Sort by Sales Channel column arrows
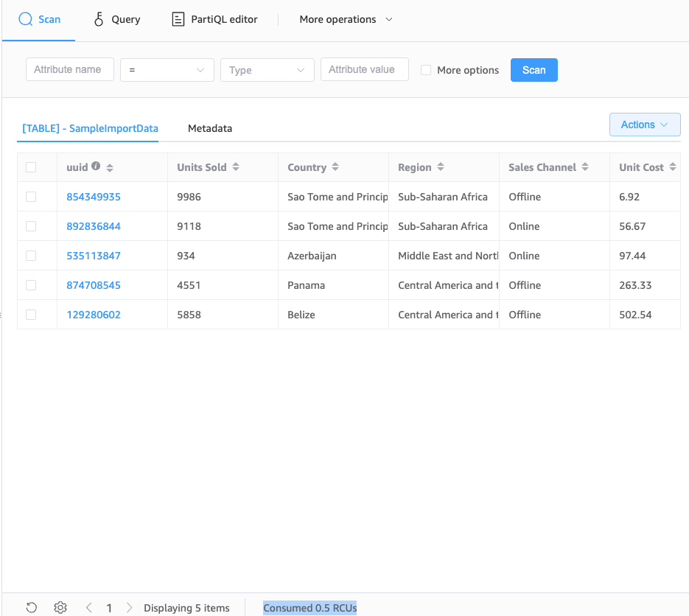The height and width of the screenshot is (616, 689). (585, 167)
